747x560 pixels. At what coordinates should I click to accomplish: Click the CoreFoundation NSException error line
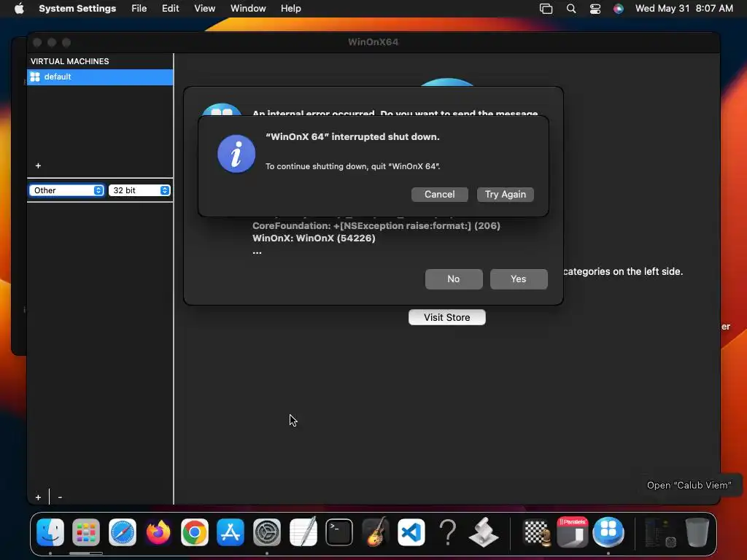tap(376, 226)
